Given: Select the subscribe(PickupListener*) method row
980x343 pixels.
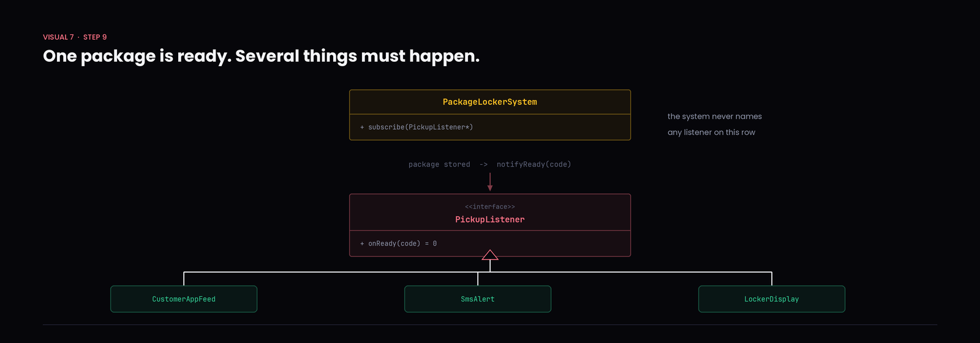Looking at the screenshot, I should tap(490, 127).
